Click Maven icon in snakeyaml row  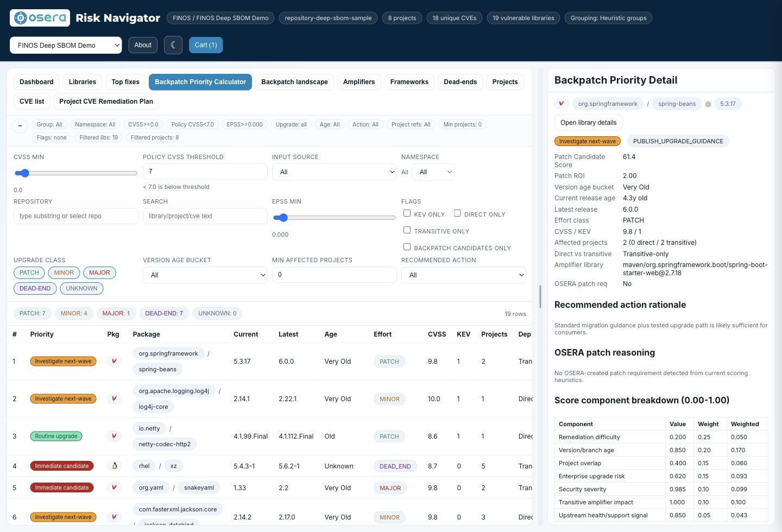click(114, 487)
